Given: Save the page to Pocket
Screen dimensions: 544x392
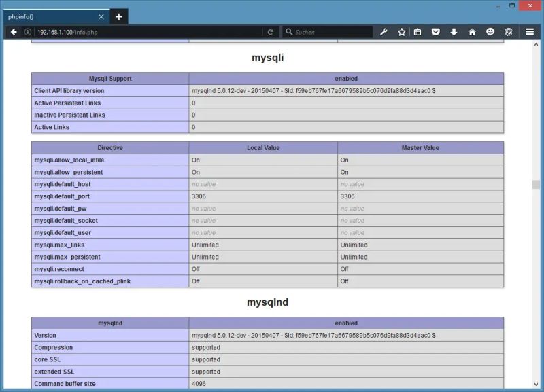Looking at the screenshot, I should 434,31.
